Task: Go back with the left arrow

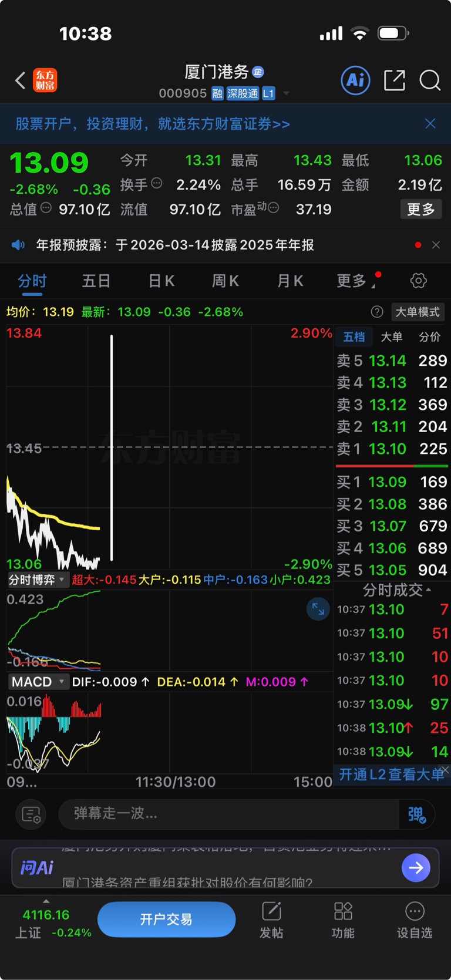Action: click(21, 80)
